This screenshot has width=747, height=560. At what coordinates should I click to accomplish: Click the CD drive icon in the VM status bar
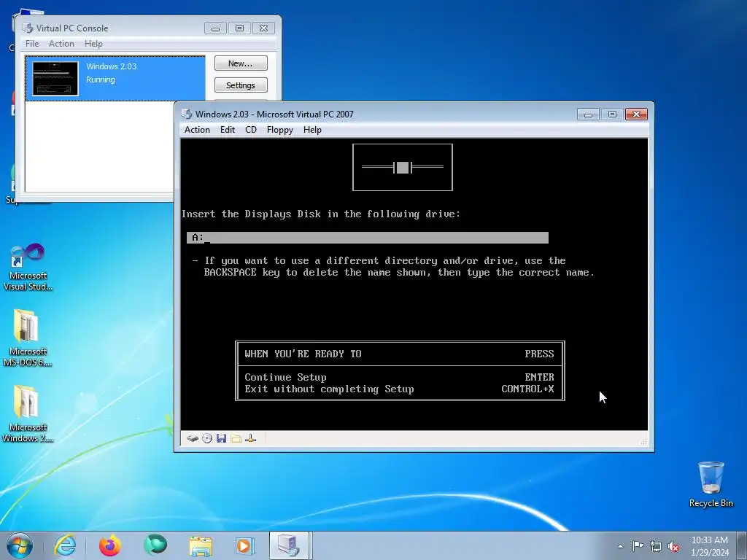206,438
